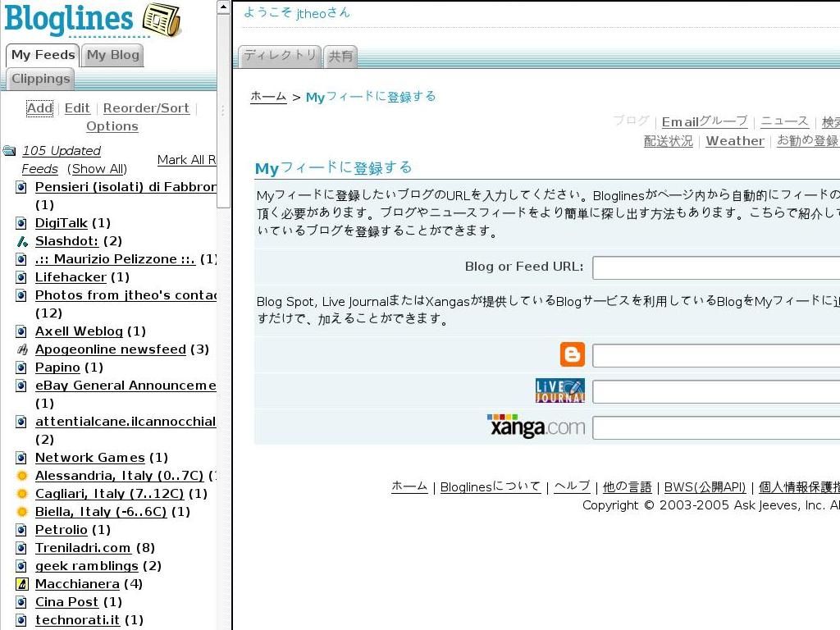Select the ディレクトリ tab
Screen dimensions: 840x630
tap(280, 56)
